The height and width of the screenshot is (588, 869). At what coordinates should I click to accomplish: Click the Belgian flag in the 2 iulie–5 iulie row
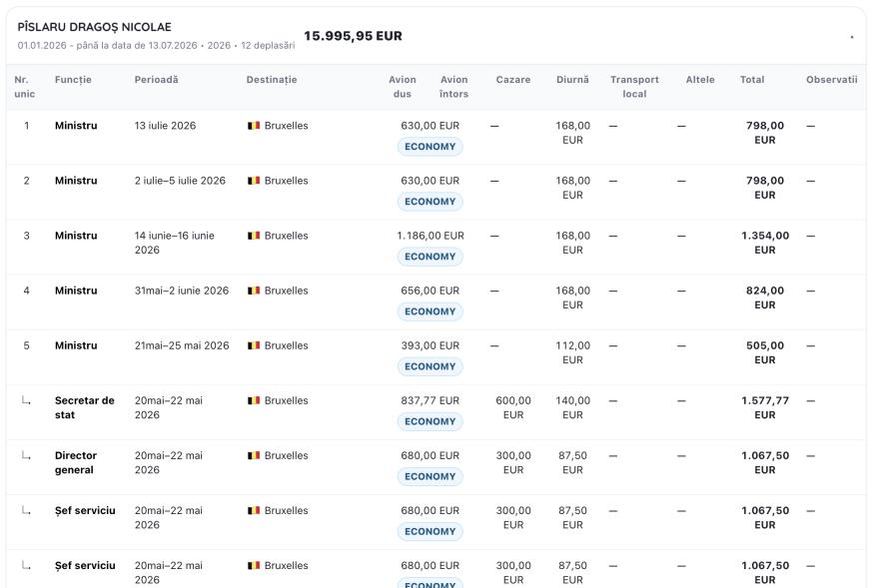[254, 181]
